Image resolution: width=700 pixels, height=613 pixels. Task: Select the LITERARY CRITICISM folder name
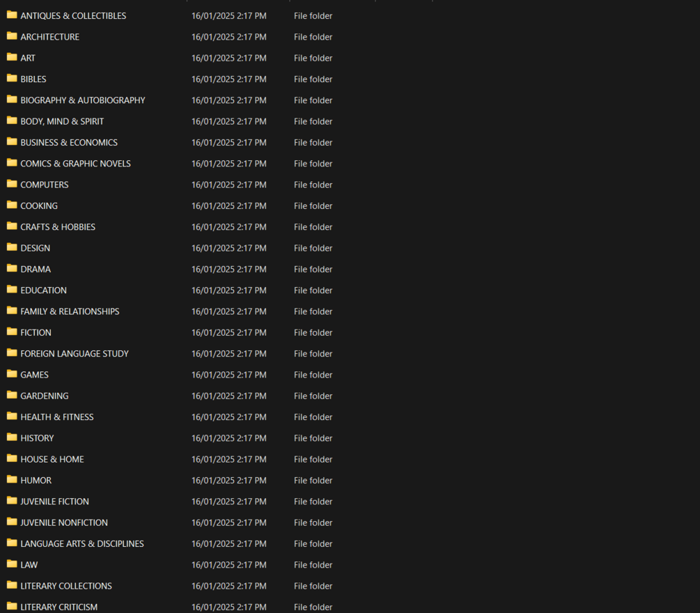[x=59, y=607]
